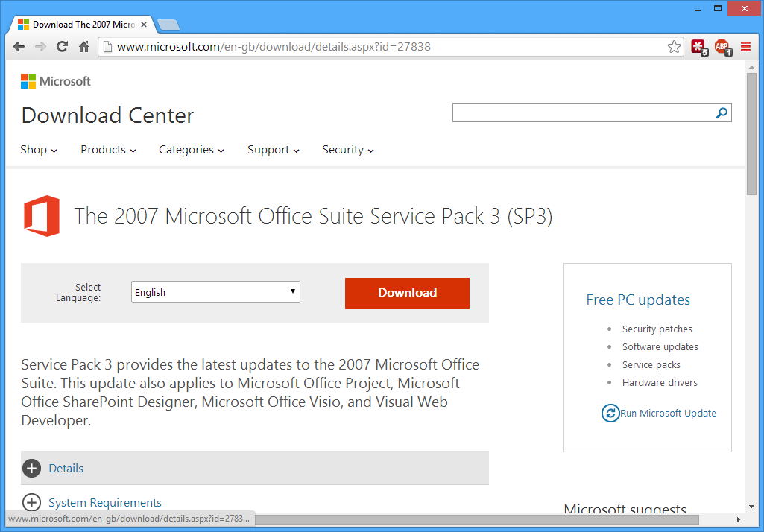Viewport: 764px width, 532px height.
Task: Click the Service packs list item
Action: [651, 365]
